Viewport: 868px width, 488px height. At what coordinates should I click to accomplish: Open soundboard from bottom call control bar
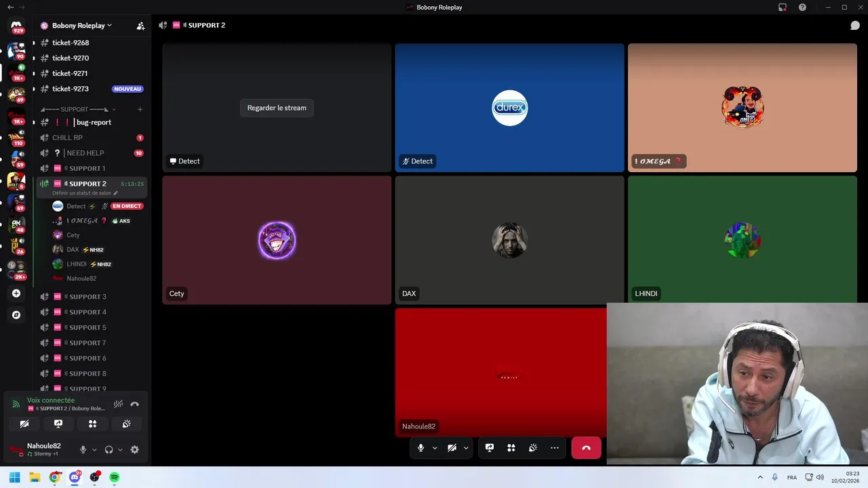533,448
